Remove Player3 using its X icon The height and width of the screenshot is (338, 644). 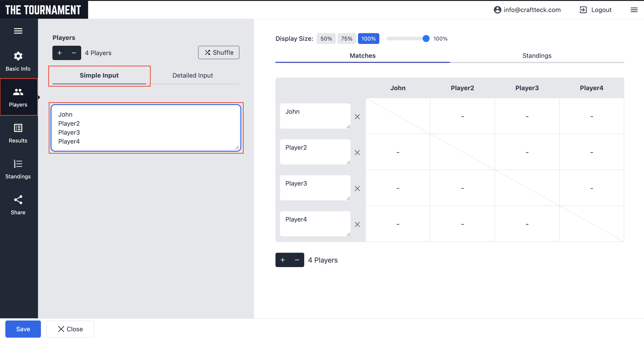pos(357,189)
